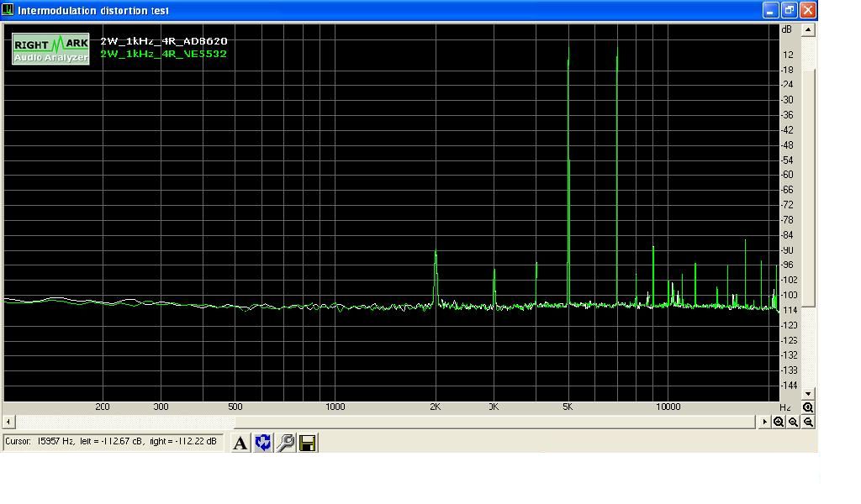Click the 'Intermodulation distortion test' window title
Image resolution: width=861 pixels, height=504 pixels.
click(x=93, y=10)
